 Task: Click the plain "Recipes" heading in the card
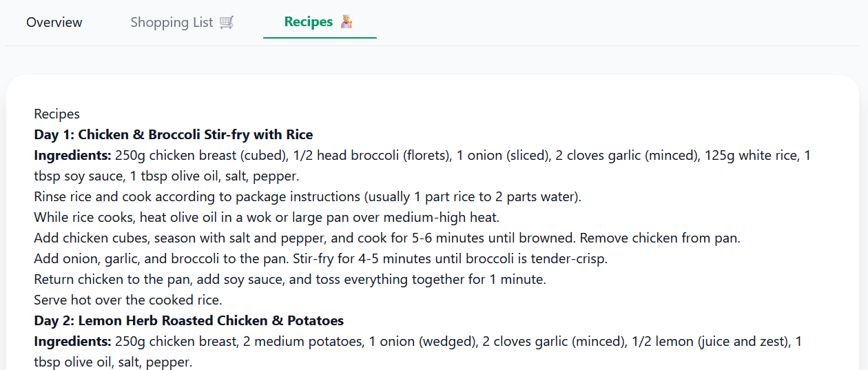click(56, 114)
